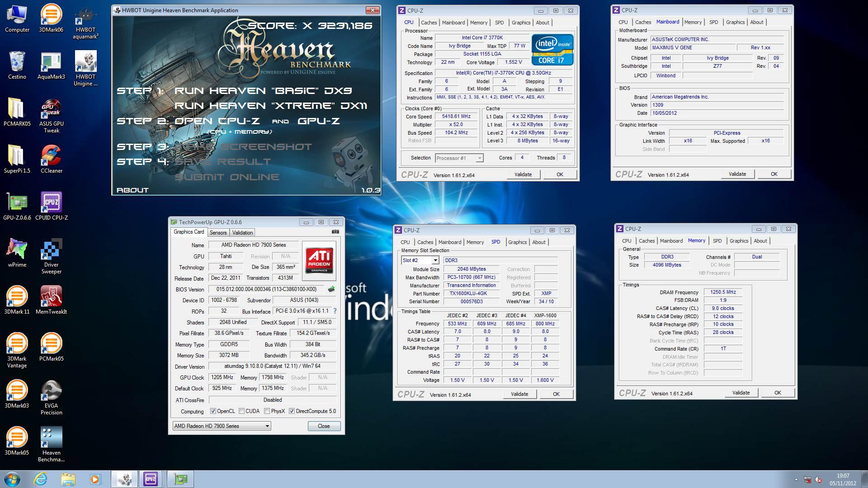Open About tab in CPU-Z Memory window
Viewport: 868px width, 488px height.
[760, 241]
